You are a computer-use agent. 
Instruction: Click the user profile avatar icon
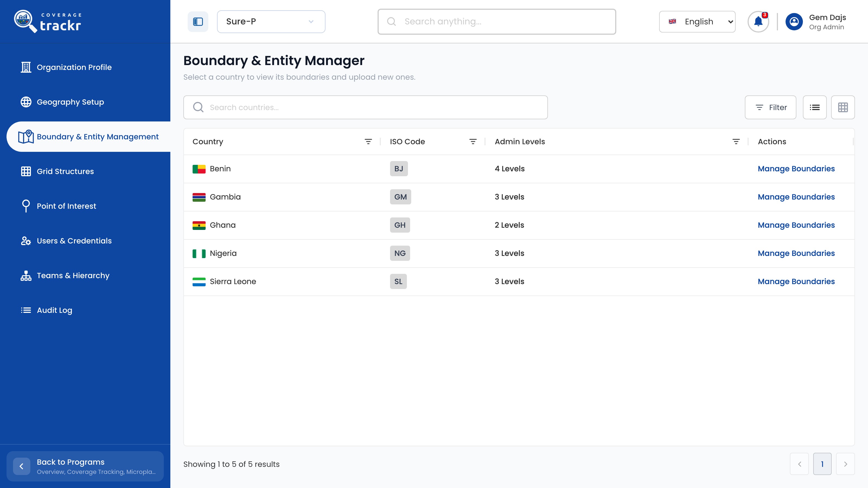point(794,22)
